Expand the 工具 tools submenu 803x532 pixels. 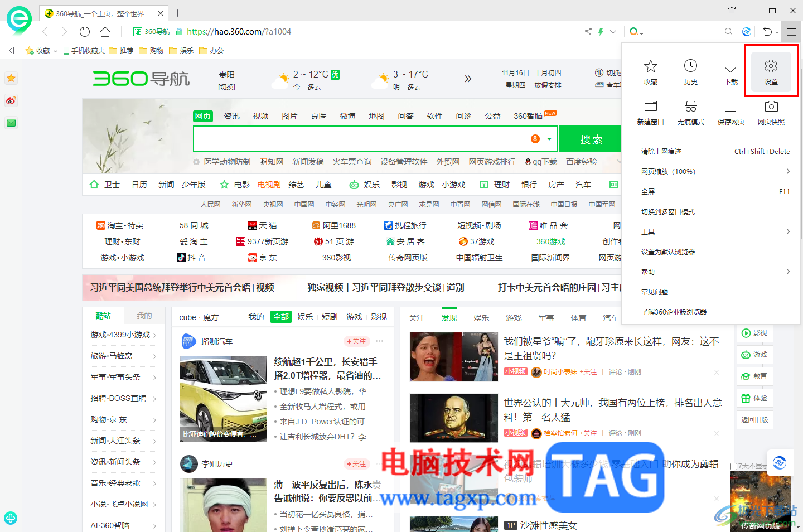coord(649,231)
